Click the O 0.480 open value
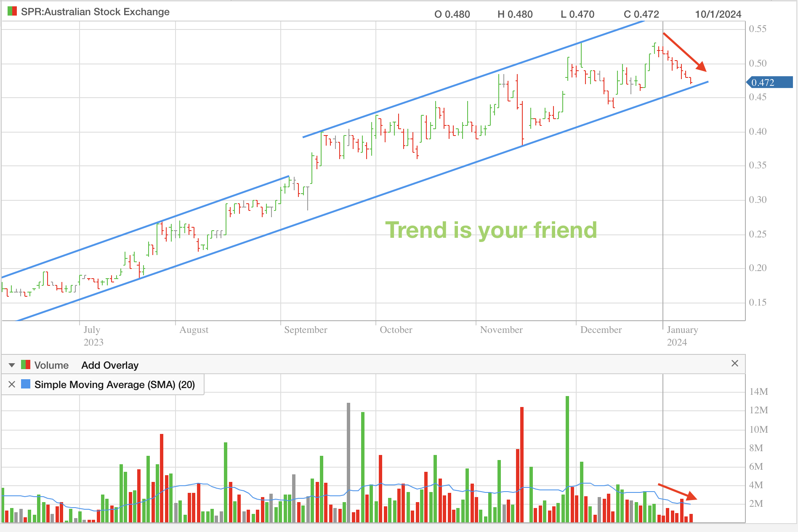The width and height of the screenshot is (798, 532). 452,14
